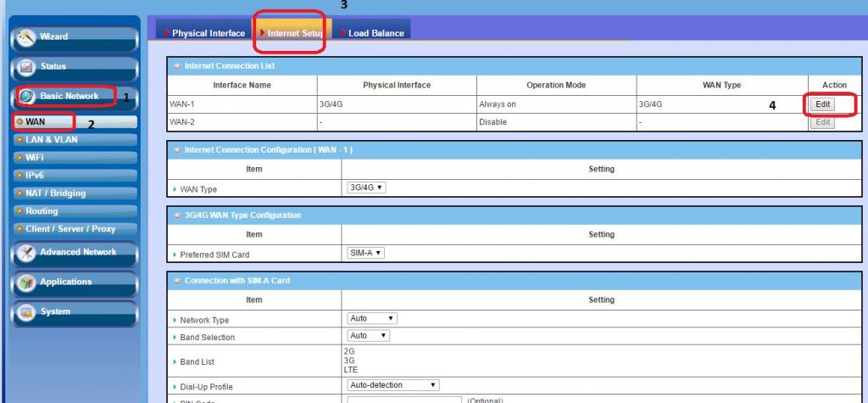Open the Dial-Up Profile dropdown

393,385
